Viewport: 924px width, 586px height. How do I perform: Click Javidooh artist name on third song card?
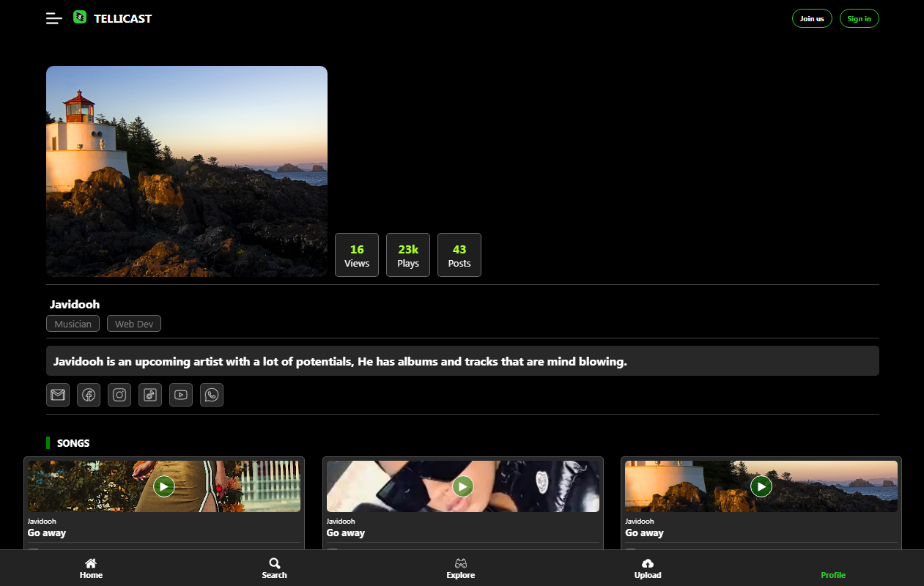tap(639, 521)
